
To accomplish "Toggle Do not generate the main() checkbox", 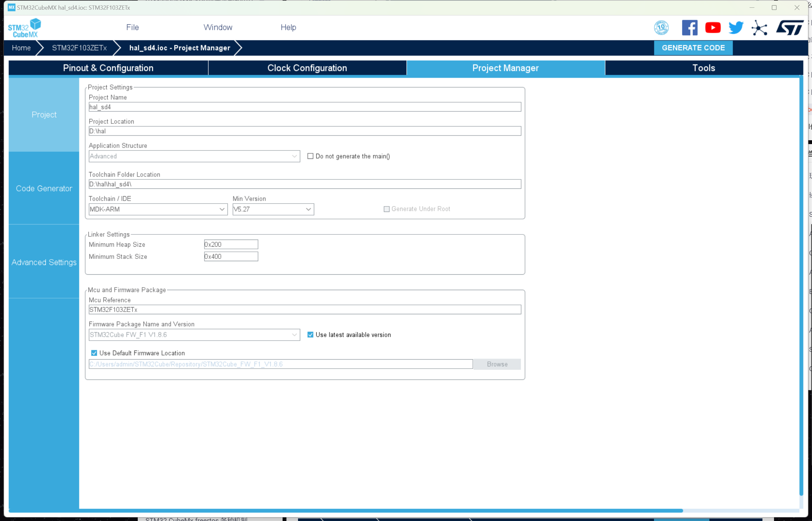I will (x=310, y=156).
